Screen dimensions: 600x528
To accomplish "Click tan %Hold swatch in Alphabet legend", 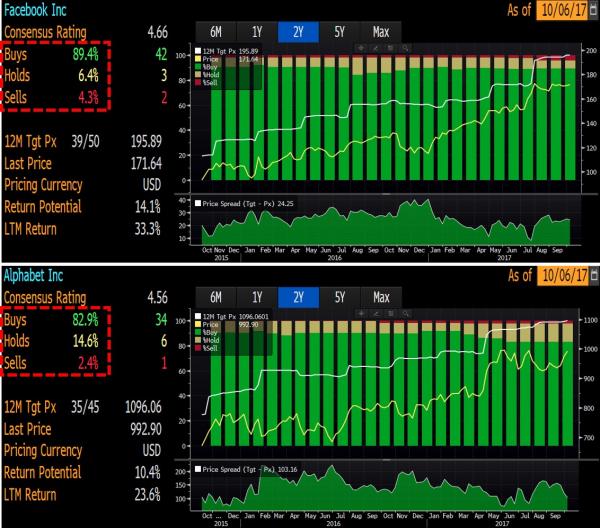I will click(x=198, y=340).
